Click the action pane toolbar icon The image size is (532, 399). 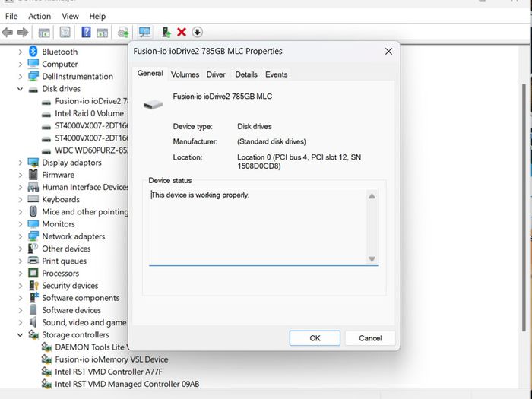[102, 33]
